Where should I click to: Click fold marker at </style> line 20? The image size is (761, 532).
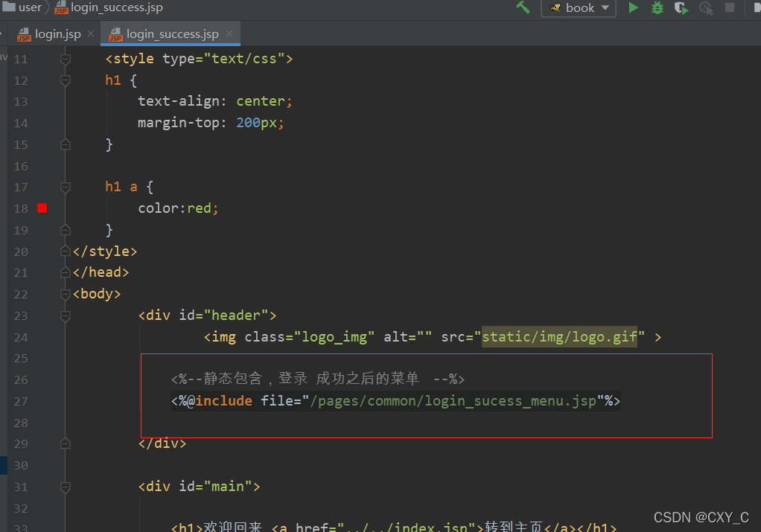pos(65,251)
